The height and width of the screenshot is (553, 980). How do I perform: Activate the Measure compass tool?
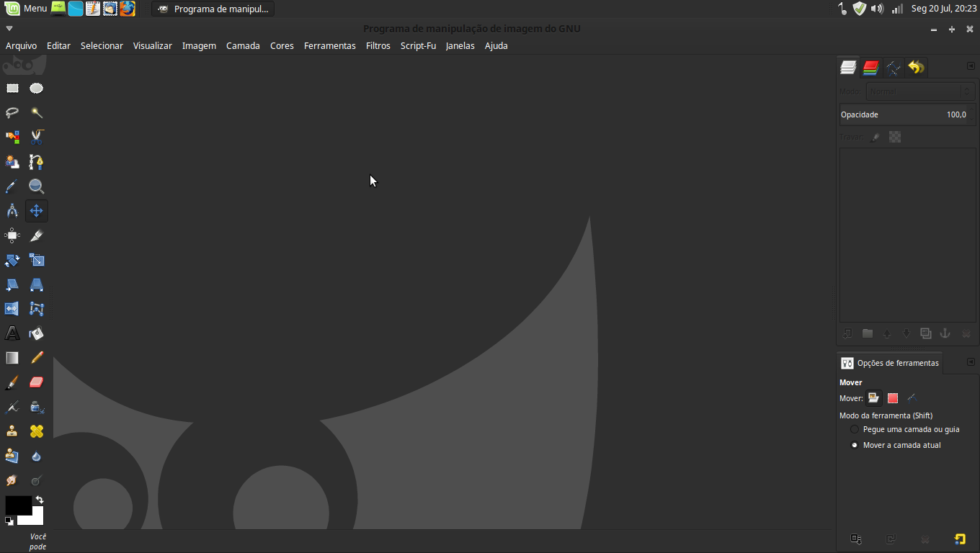[x=12, y=211]
